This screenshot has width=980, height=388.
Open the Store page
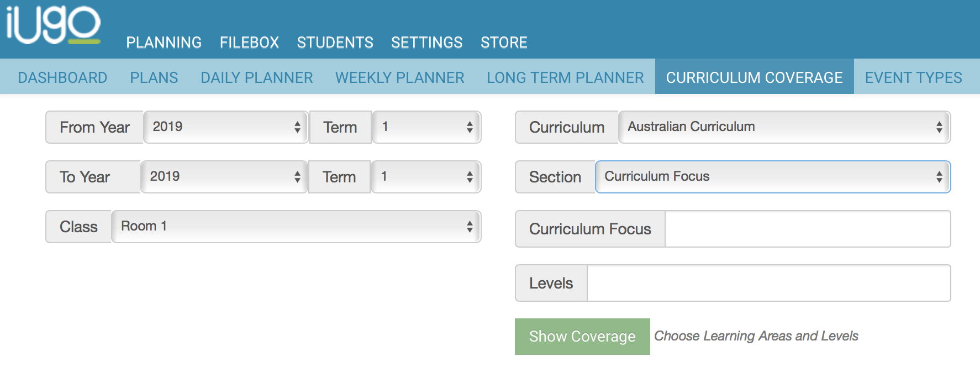pyautogui.click(x=504, y=43)
